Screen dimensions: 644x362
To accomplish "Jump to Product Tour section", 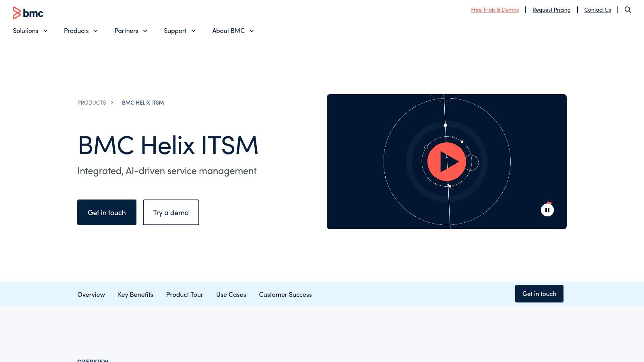I will [185, 294].
